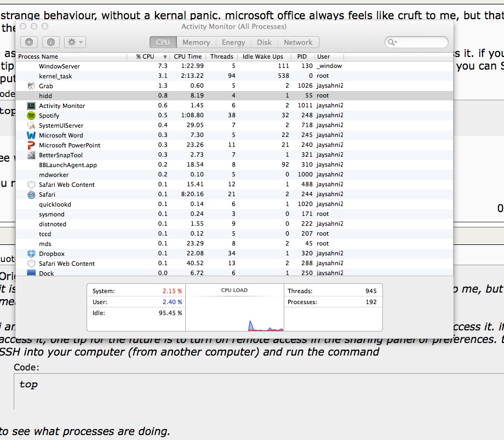Sort by User column header
The image size is (504, 440).
point(329,56)
